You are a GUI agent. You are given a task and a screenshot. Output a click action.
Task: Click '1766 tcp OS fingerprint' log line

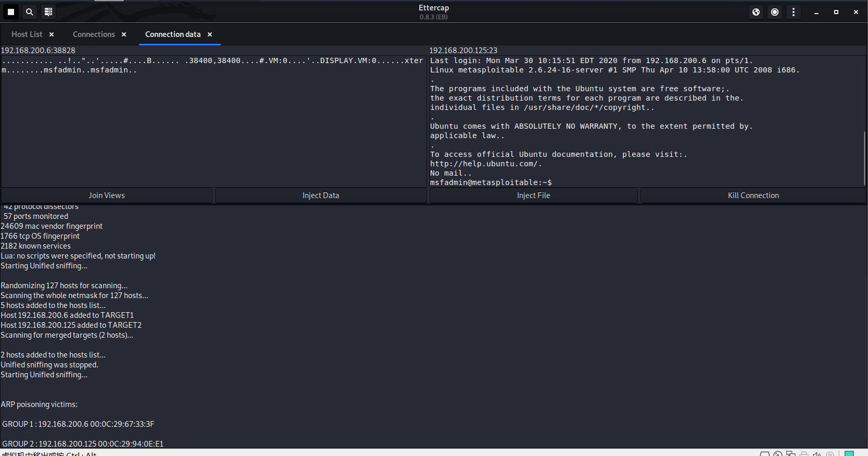(x=40, y=236)
